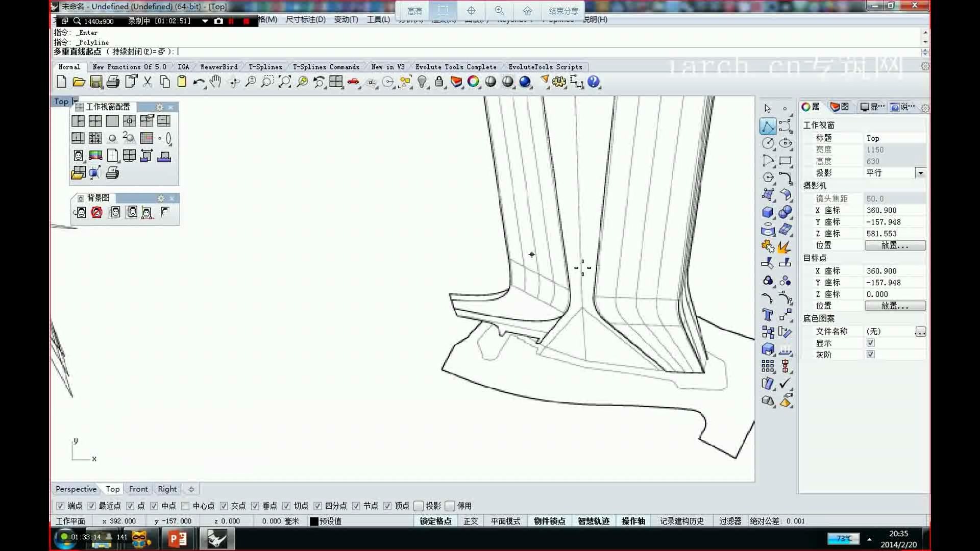Viewport: 980px width, 551px height.
Task: Enable the 中心点 osnap checkbox
Action: tap(185, 506)
